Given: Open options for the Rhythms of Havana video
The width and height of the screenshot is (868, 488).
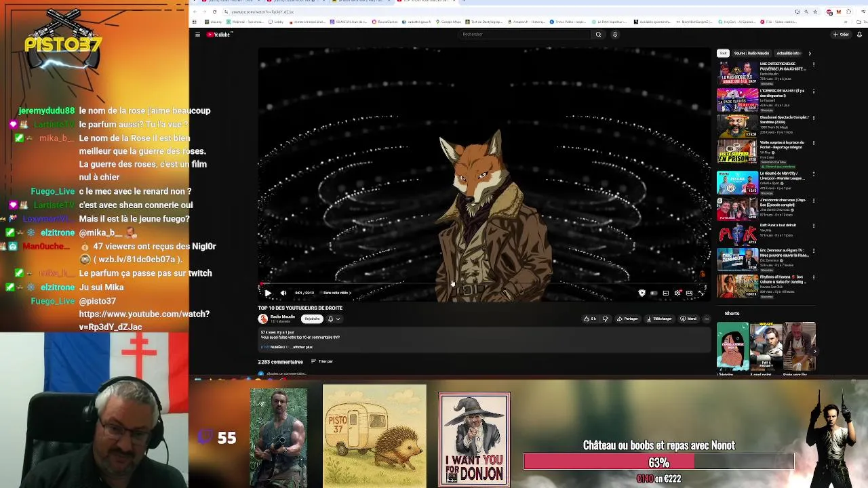Looking at the screenshot, I should tap(813, 278).
